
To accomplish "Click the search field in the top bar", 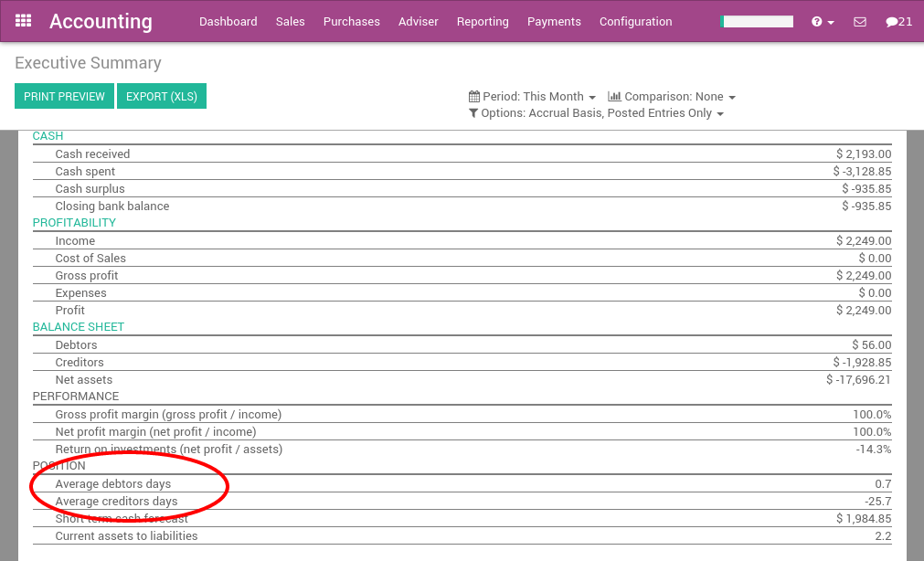I will (759, 20).
